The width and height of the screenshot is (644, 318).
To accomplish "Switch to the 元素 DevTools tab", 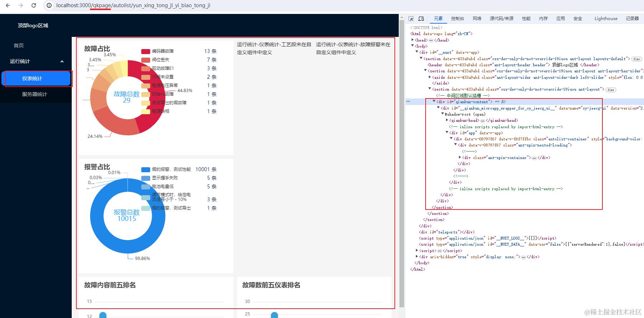I will coord(438,19).
